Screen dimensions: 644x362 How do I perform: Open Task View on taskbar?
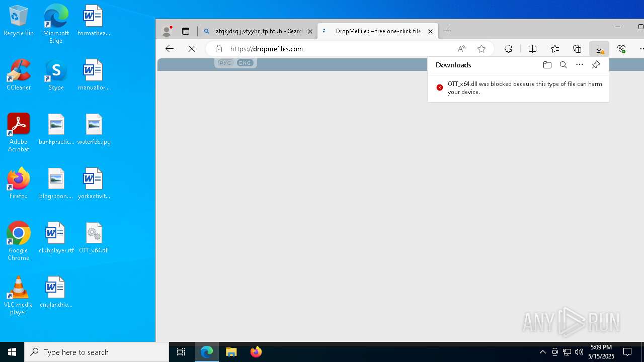pos(181,352)
